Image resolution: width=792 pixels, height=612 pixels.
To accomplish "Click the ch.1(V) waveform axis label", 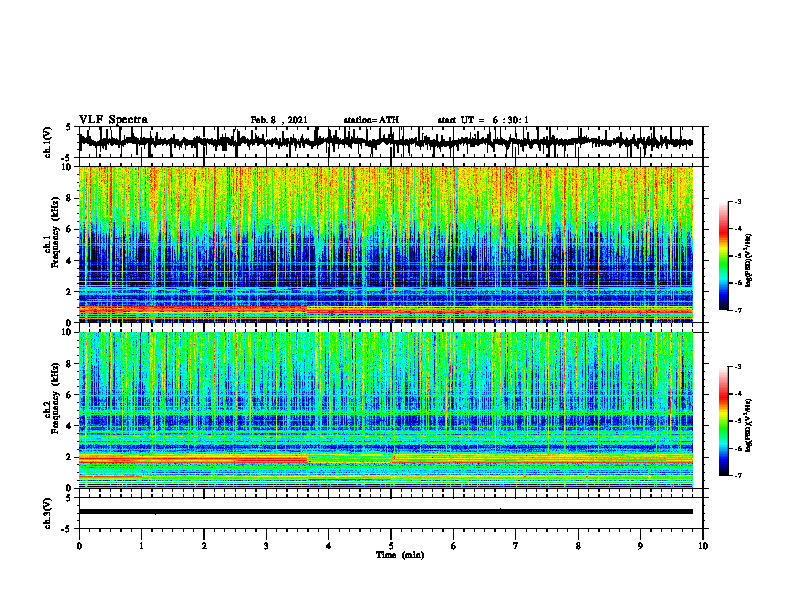I will pyautogui.click(x=48, y=142).
